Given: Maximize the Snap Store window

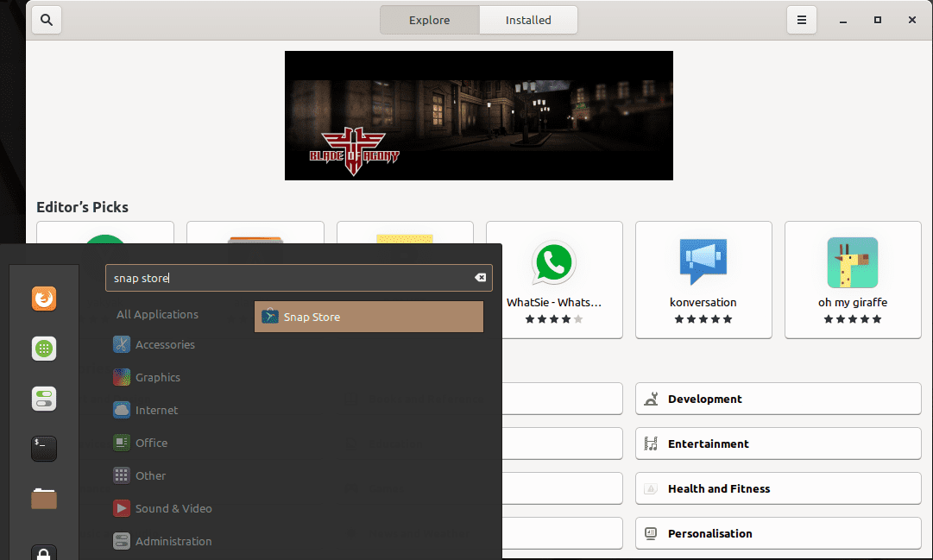Looking at the screenshot, I should (x=878, y=20).
